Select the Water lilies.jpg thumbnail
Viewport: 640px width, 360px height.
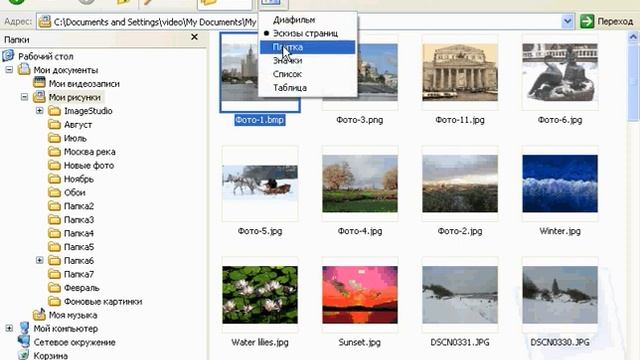[260, 295]
